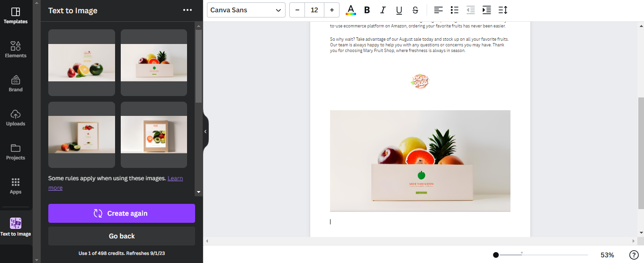Click the horizontal scrollbar left arrow
The width and height of the screenshot is (644, 263).
click(x=206, y=241)
